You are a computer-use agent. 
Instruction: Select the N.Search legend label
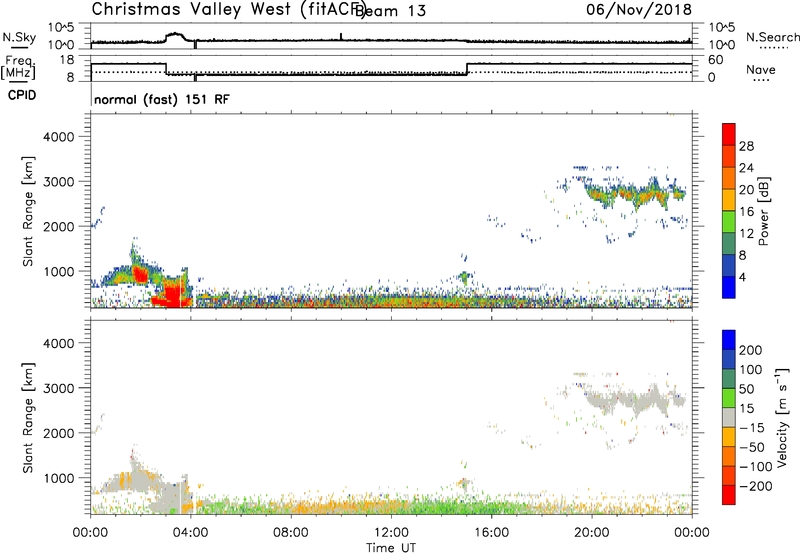point(773,37)
